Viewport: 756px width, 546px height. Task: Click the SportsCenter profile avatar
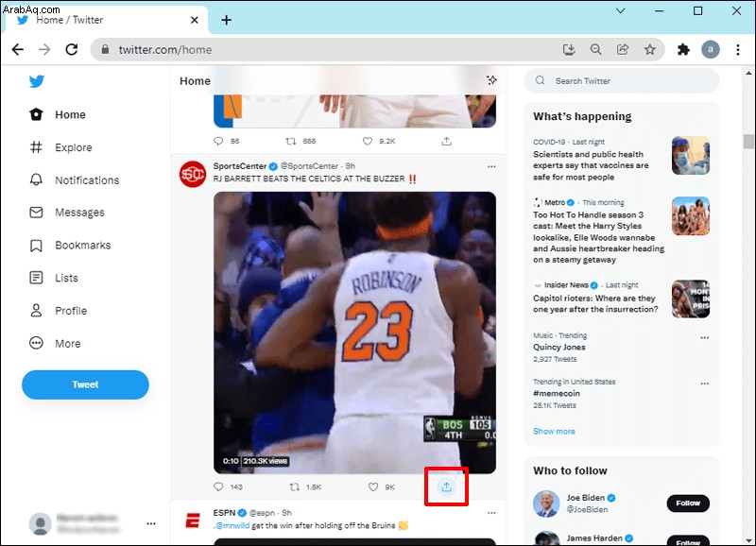[193, 175]
